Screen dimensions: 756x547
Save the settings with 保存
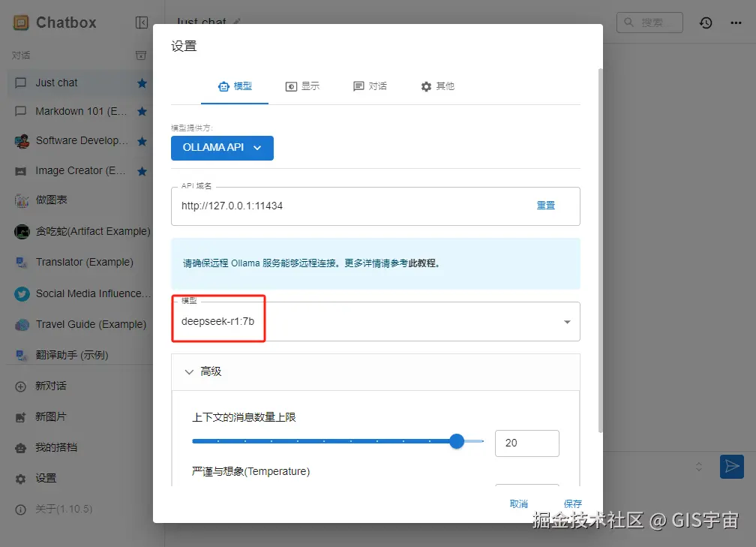(x=573, y=504)
